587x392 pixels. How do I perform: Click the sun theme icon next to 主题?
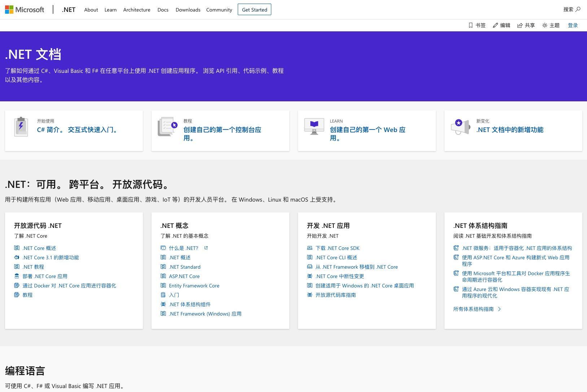coord(545,25)
